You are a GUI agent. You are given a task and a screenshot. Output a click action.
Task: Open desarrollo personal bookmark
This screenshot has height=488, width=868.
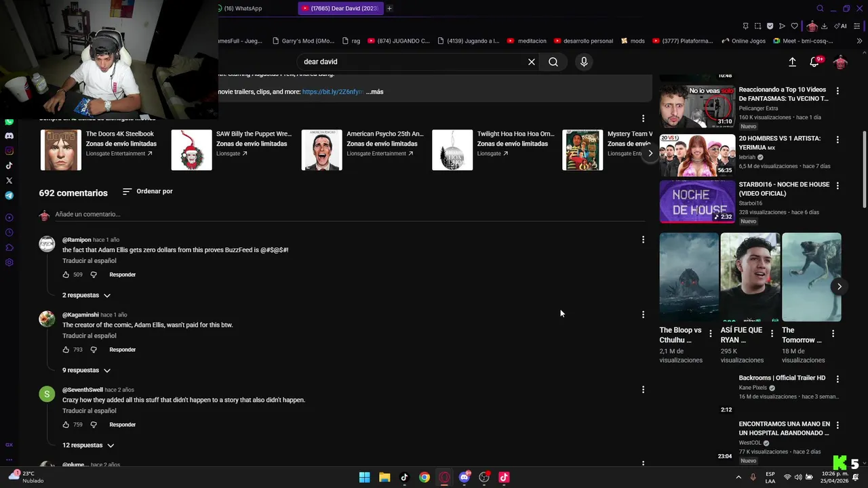pos(583,41)
